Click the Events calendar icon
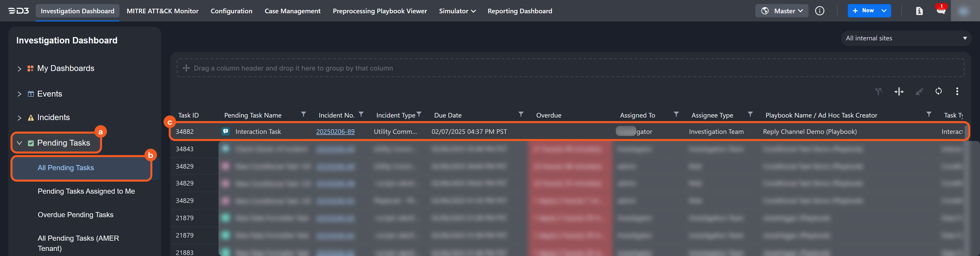Screen dimensions: 980x256 coord(31,94)
